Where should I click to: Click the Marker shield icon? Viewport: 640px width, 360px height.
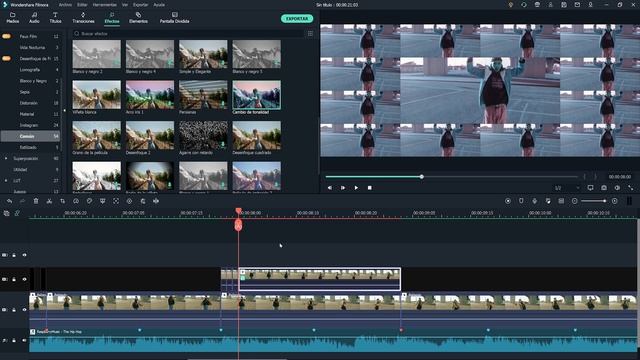pyautogui.click(x=521, y=201)
